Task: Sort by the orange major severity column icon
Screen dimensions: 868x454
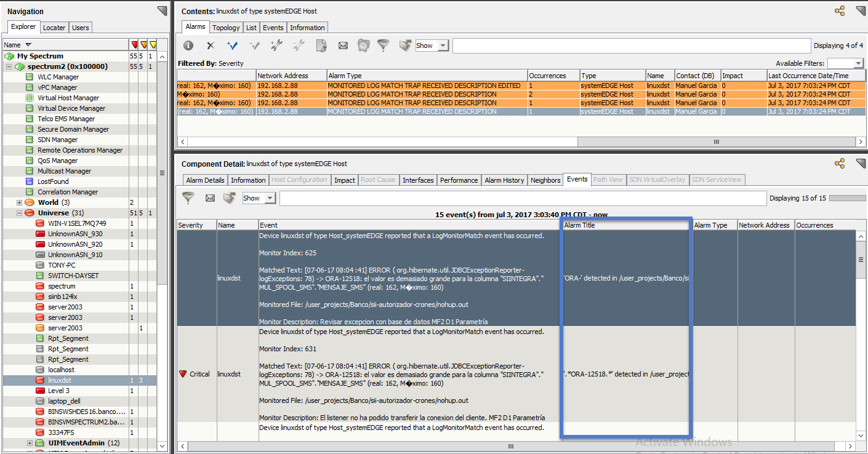Action: (143, 45)
